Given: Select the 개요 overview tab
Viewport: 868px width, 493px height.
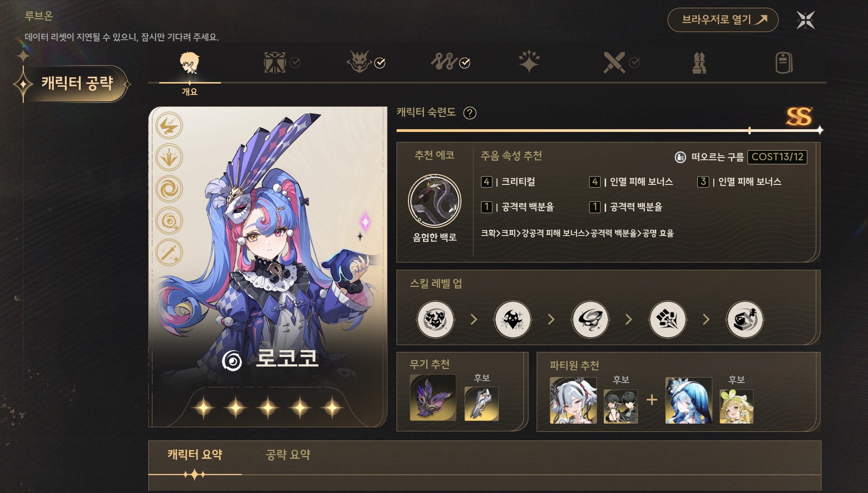Looking at the screenshot, I should pos(189,73).
